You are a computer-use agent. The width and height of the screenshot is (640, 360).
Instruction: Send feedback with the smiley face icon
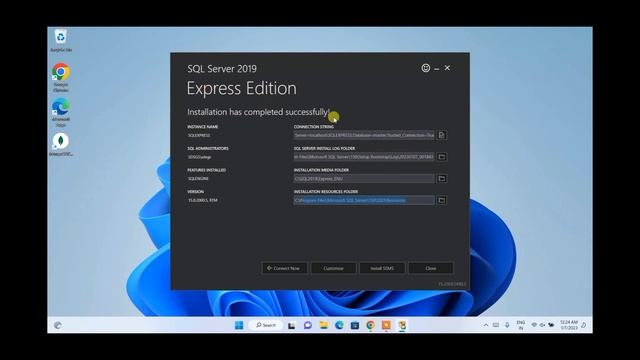point(426,68)
